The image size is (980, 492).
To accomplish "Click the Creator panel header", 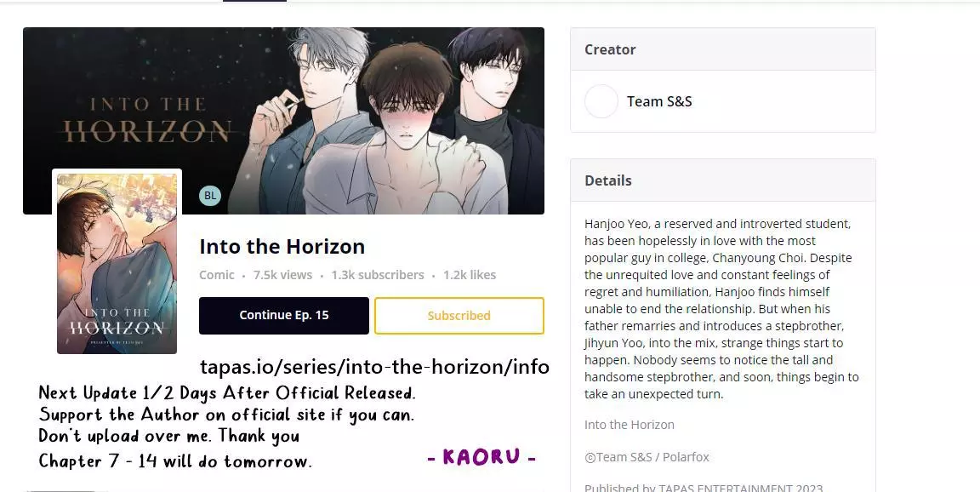I will point(723,49).
